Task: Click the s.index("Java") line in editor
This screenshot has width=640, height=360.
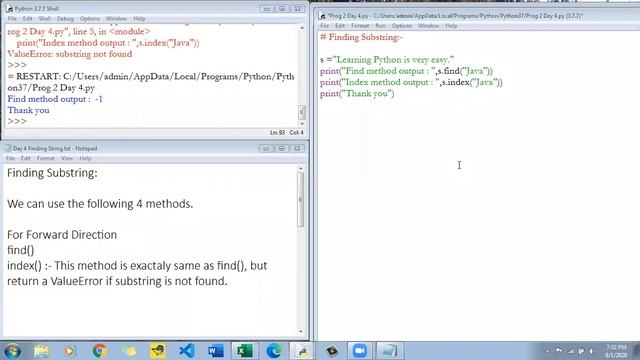Action: [x=411, y=82]
